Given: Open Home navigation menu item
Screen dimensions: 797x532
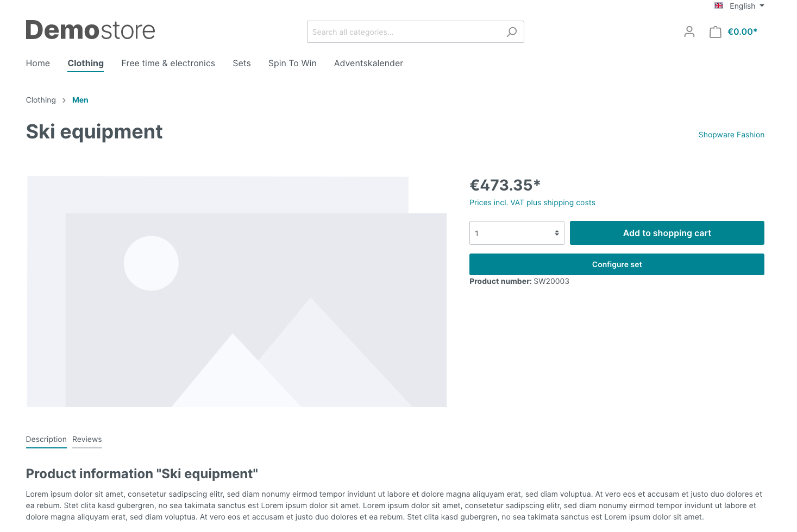Looking at the screenshot, I should pos(38,64).
